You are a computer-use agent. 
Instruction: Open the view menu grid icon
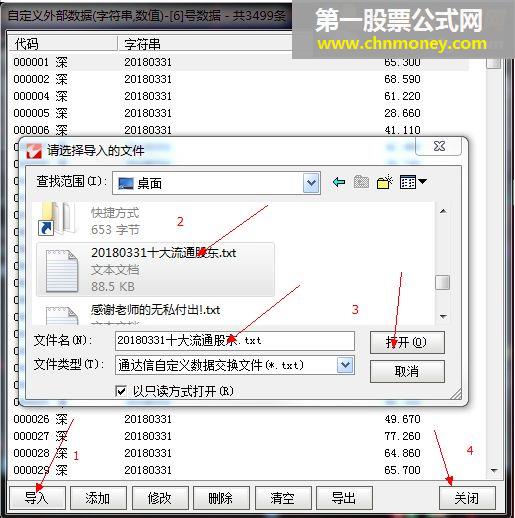click(408, 182)
